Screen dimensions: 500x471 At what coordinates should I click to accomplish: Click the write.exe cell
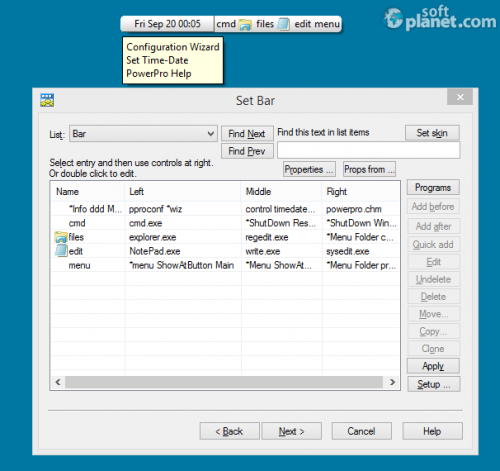(263, 251)
